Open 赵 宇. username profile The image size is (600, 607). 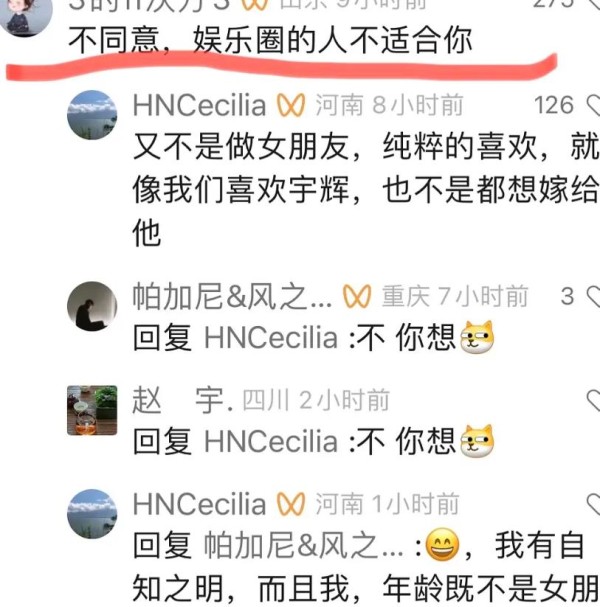183,400
